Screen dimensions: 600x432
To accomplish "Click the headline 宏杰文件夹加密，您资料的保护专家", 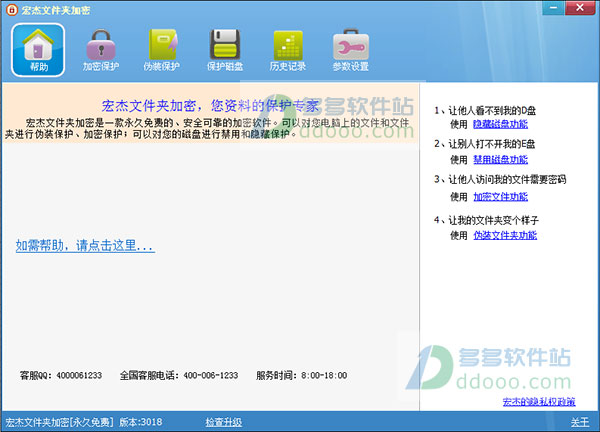I will tap(210, 106).
